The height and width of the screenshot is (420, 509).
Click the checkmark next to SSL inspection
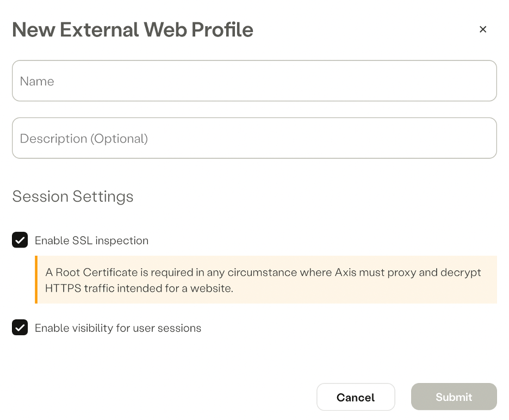pos(20,240)
